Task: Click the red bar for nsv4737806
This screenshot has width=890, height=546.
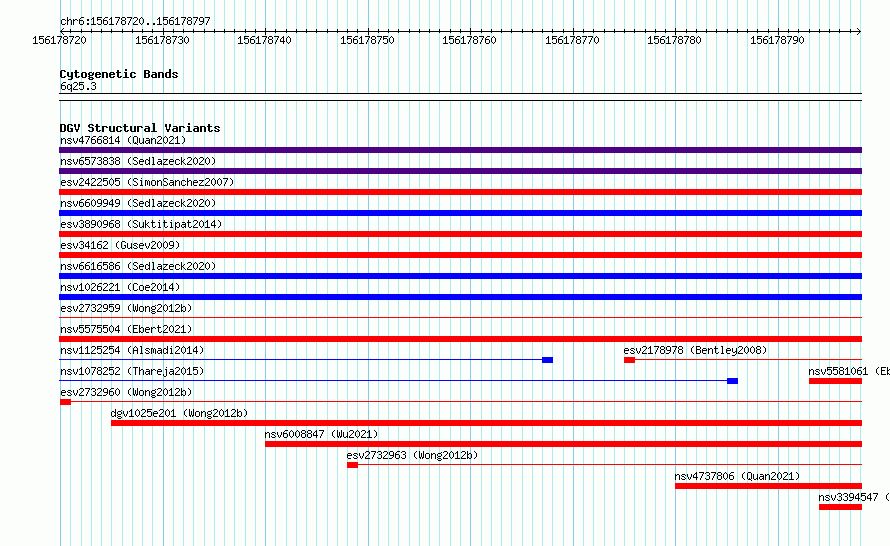Action: [x=769, y=486]
